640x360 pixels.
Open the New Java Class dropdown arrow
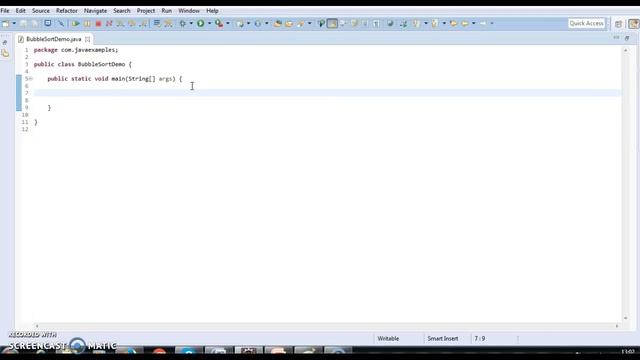[266, 24]
